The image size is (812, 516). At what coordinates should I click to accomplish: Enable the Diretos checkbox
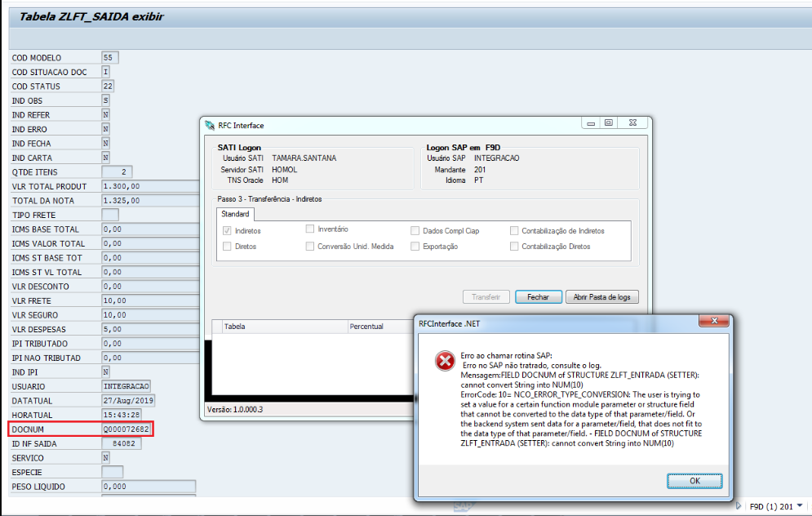(228, 246)
